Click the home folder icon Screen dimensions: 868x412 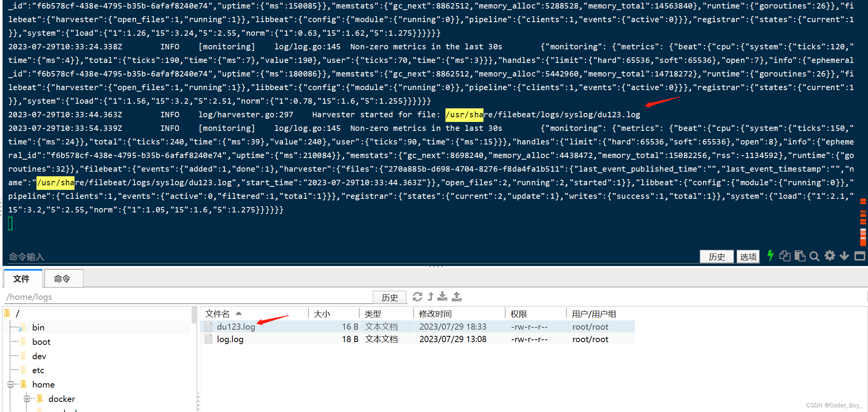23,384
